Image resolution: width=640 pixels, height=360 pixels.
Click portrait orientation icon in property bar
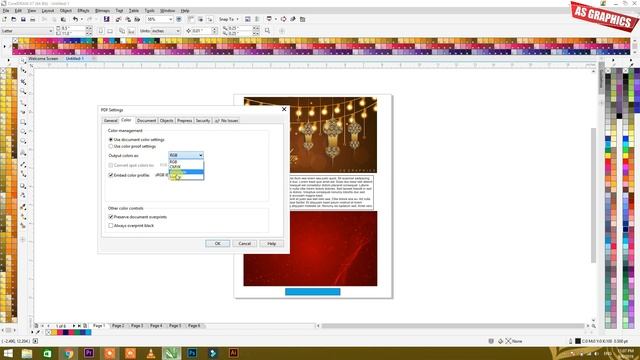(x=101, y=31)
